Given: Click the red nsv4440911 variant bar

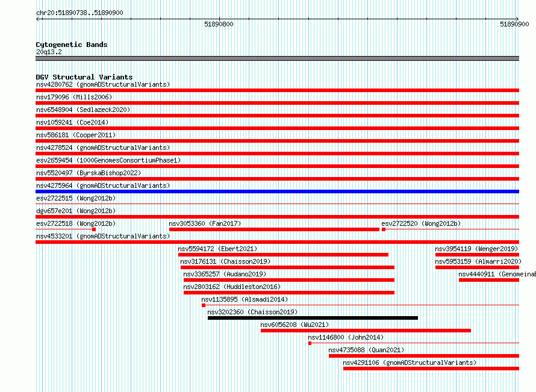Looking at the screenshot, I should tap(489, 280).
